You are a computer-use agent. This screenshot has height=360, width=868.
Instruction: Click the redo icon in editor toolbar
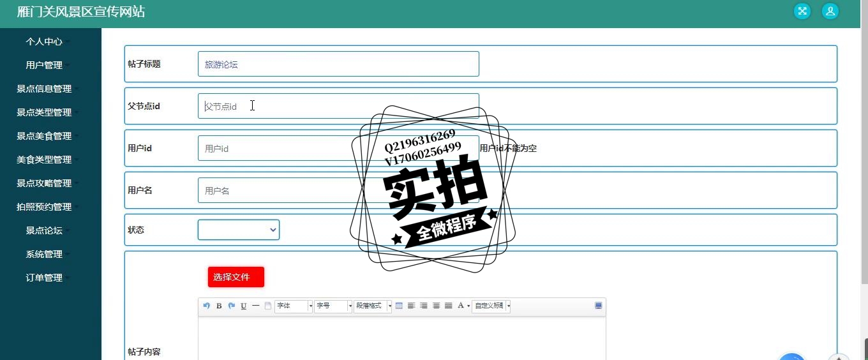tap(232, 306)
